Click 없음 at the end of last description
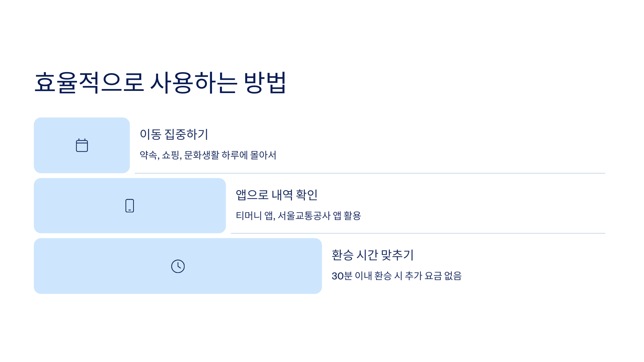 (x=453, y=276)
